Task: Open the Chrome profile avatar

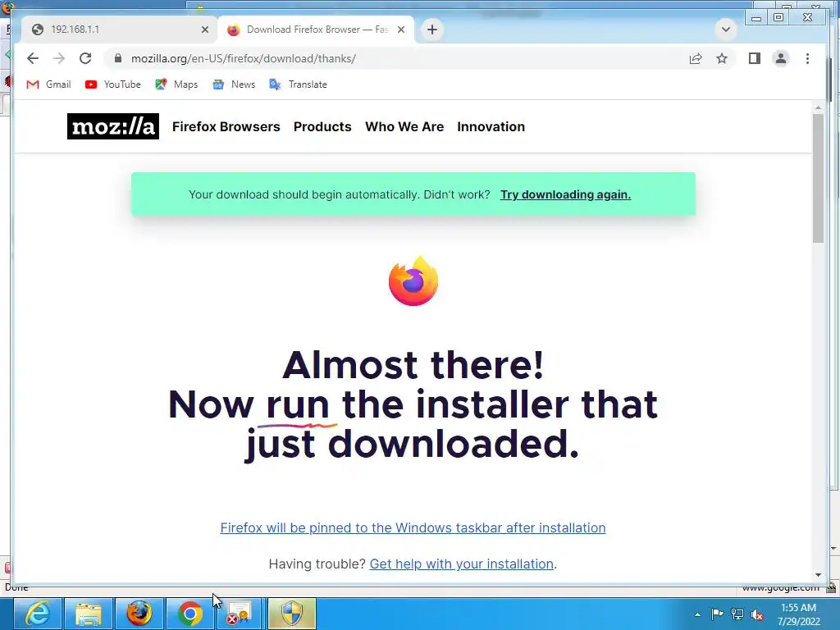Action: (x=781, y=58)
